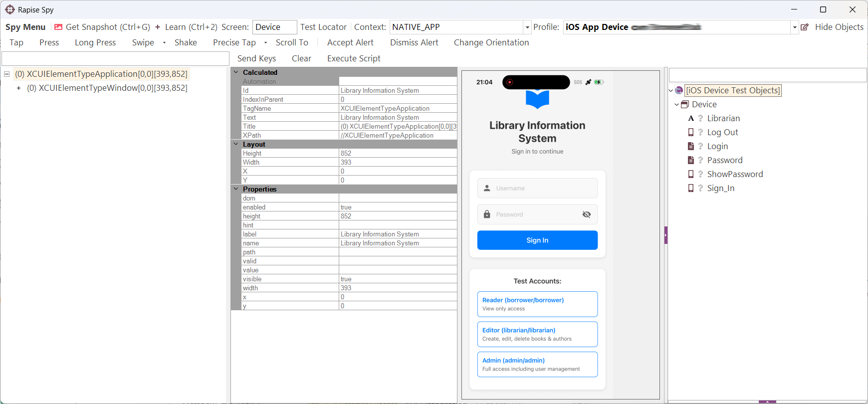Click the 'Sign in to continue' text in preview
This screenshot has height=404, width=868.
(537, 152)
